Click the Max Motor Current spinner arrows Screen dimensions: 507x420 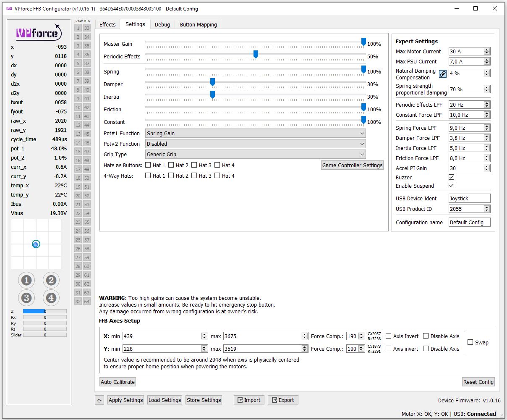(487, 51)
